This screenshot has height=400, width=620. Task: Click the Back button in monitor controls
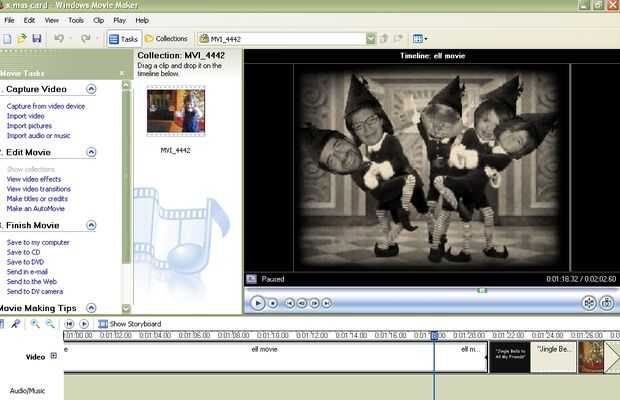click(289, 303)
